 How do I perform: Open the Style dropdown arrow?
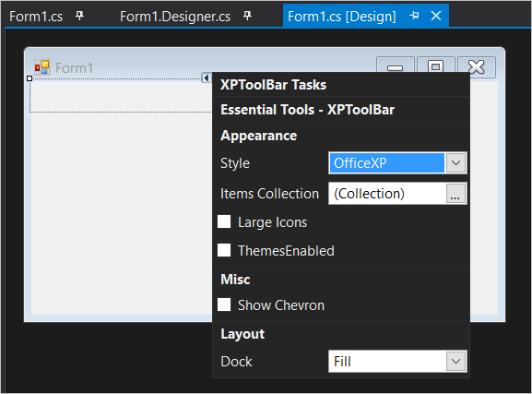click(455, 163)
